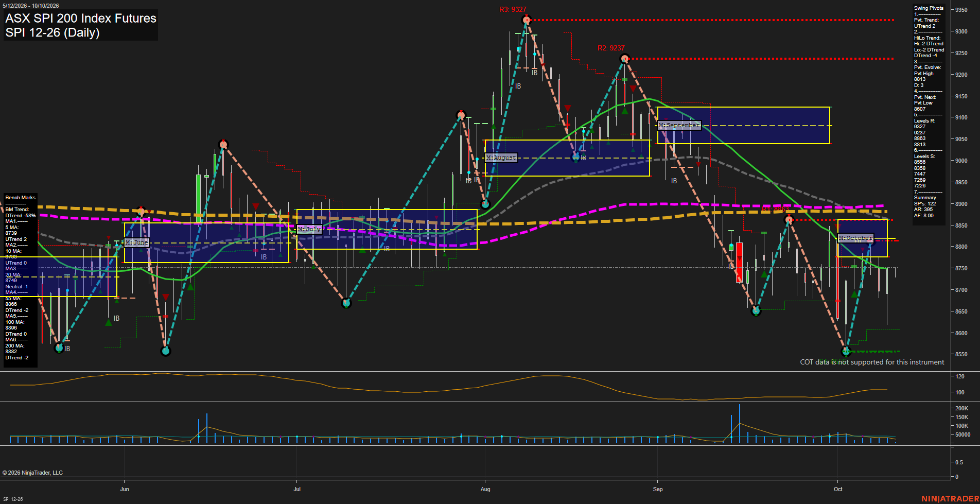Click the M:June monthly session label

pyautogui.click(x=137, y=242)
